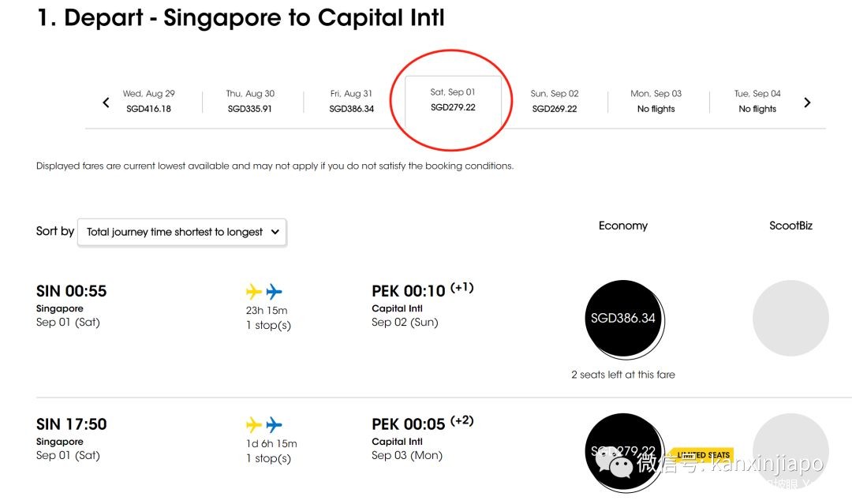Select the Thu, Aug 30 date tab
Screen dimensions: 852x504
tap(250, 101)
